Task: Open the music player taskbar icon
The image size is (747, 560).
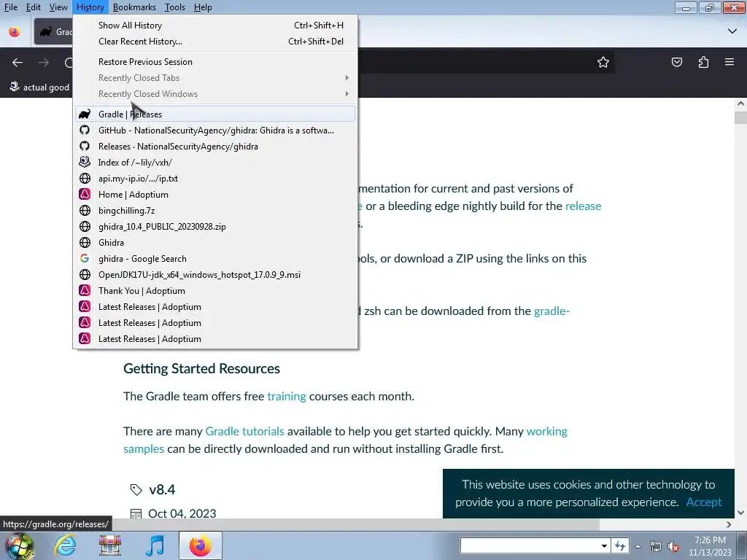Action: coord(155,545)
